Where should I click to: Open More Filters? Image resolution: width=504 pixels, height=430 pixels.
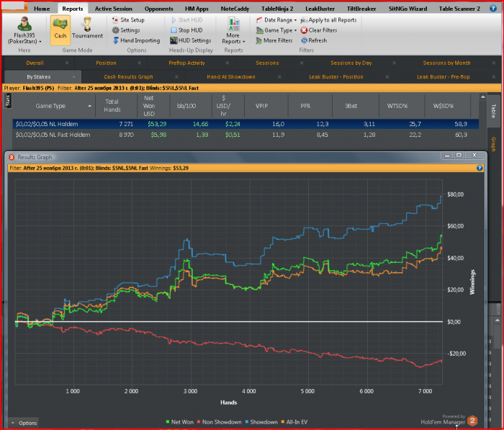coord(274,40)
